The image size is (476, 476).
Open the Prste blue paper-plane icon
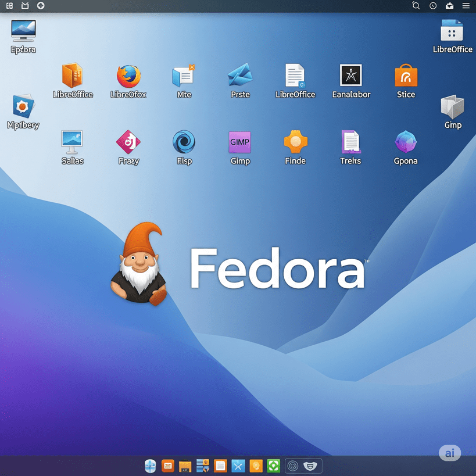tap(240, 74)
